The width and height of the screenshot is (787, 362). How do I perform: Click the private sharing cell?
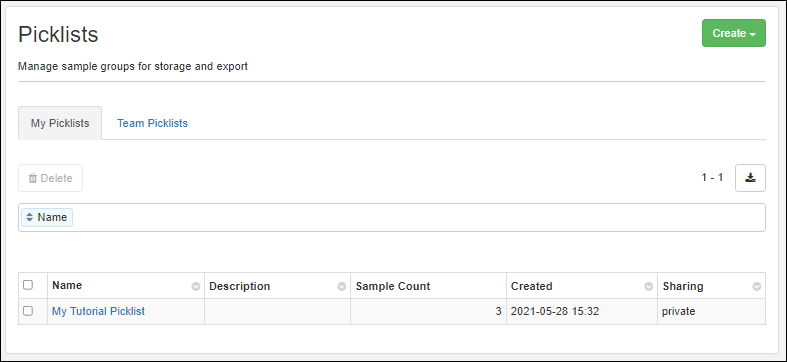[x=679, y=311]
